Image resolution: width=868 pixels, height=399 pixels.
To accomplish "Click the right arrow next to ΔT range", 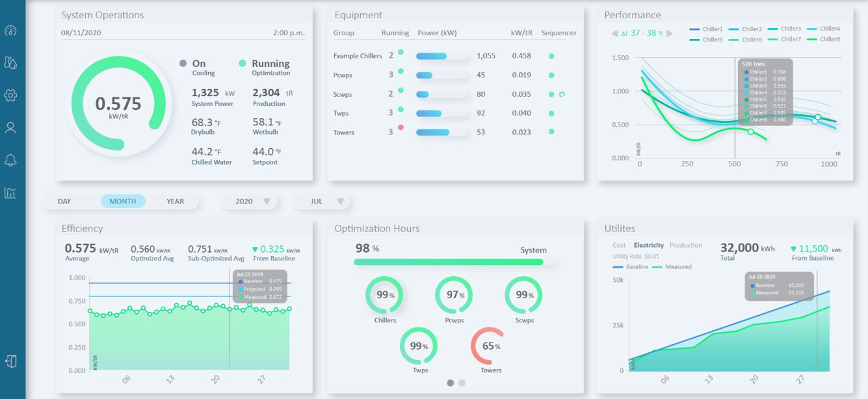I will point(670,33).
